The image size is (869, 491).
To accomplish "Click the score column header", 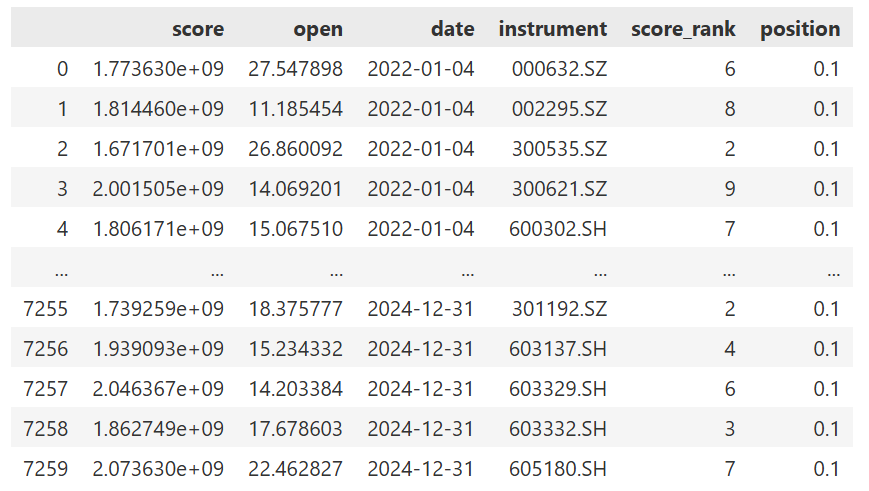I will (x=197, y=29).
